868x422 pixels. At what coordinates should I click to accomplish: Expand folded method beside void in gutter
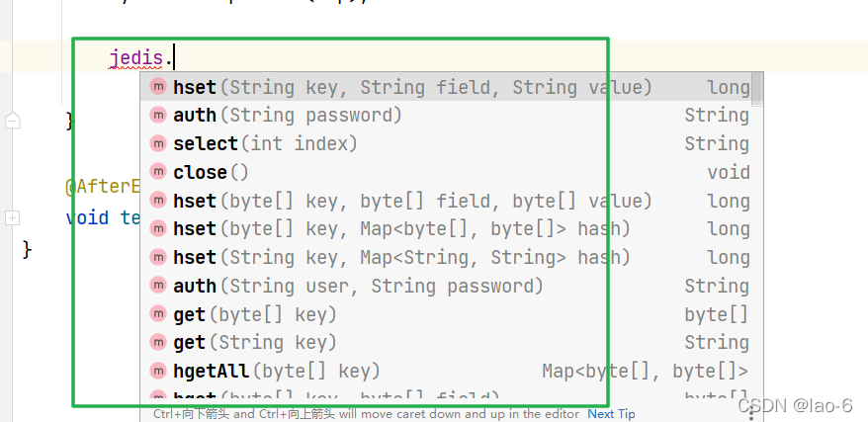12,217
